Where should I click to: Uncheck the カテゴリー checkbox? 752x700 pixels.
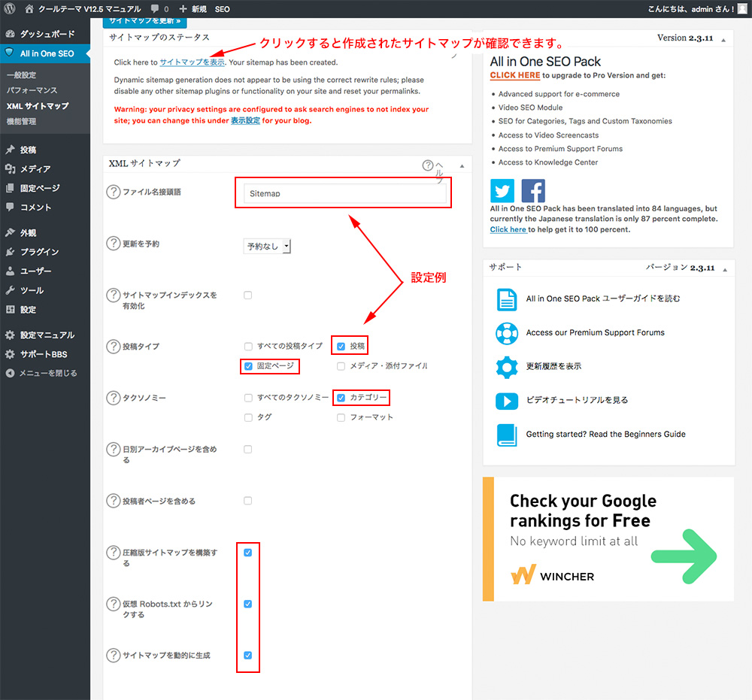click(341, 398)
